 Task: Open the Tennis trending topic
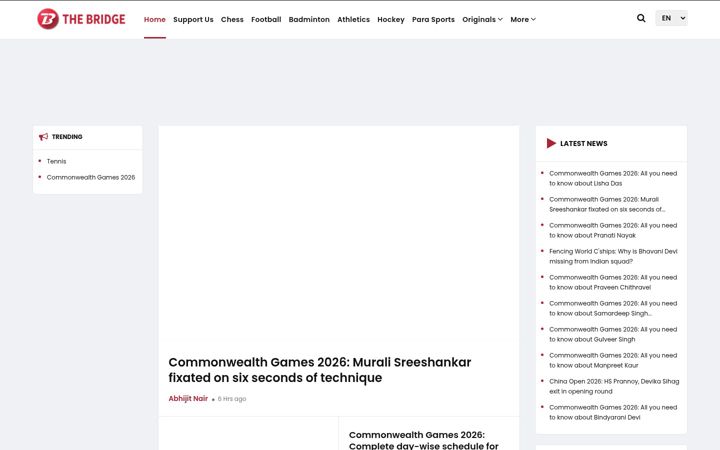tap(56, 161)
